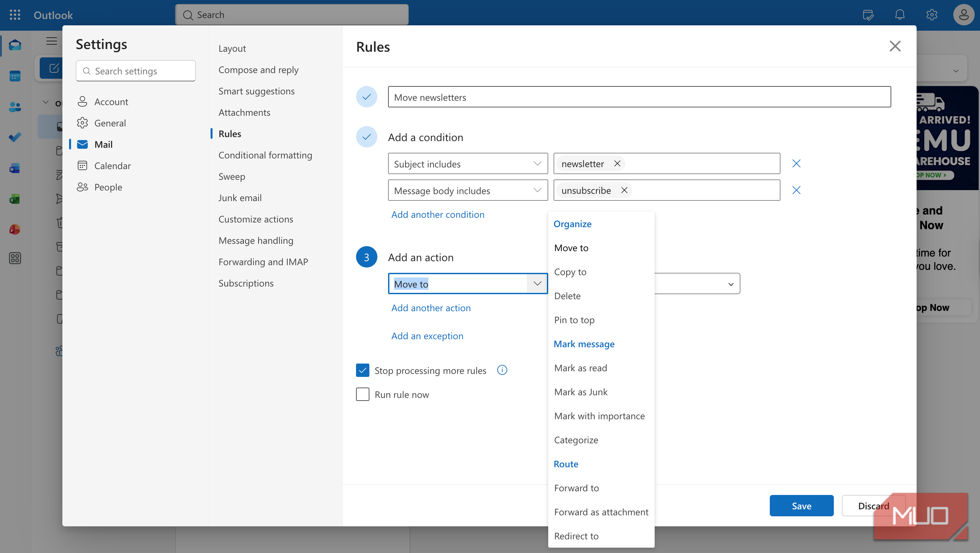Delete the Message body includes condition row

point(796,190)
